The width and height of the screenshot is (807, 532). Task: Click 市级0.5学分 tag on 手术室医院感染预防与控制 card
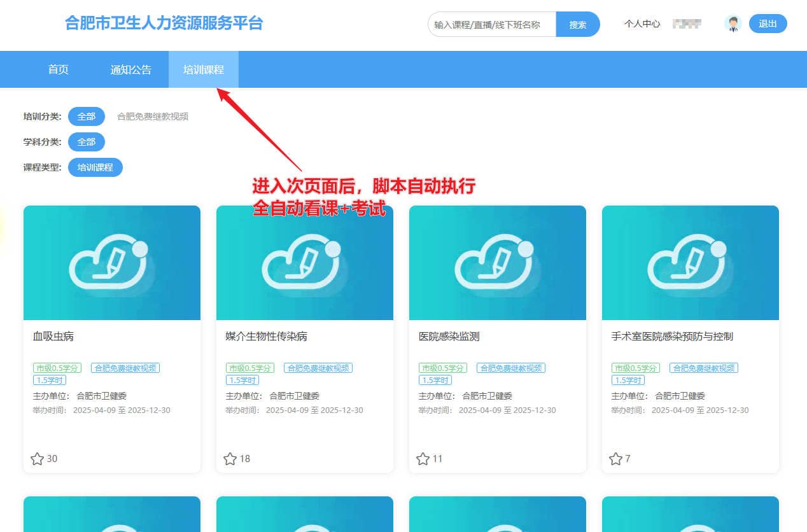636,368
